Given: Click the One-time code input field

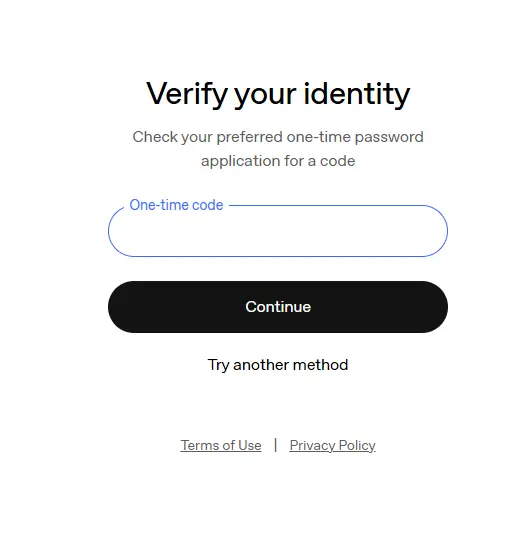Looking at the screenshot, I should pyautogui.click(x=278, y=231).
